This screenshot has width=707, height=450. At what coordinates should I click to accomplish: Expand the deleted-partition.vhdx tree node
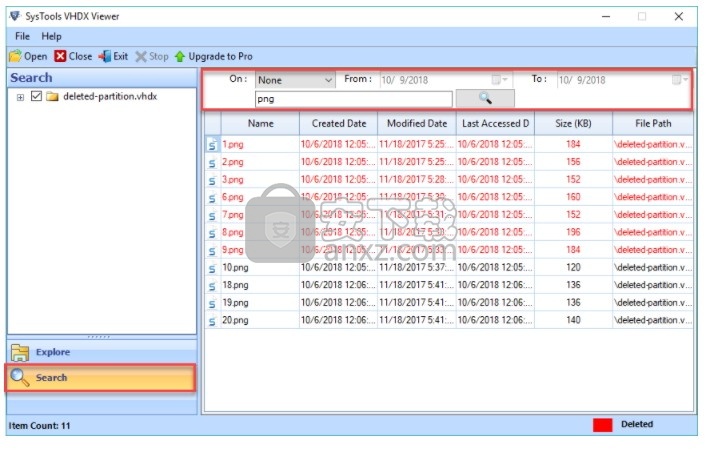coord(20,97)
